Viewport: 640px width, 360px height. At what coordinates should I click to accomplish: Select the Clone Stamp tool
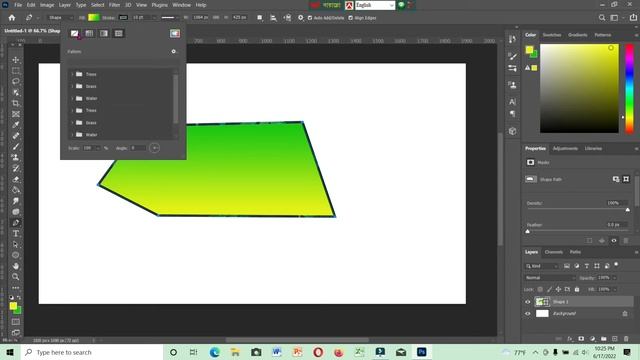point(16,157)
